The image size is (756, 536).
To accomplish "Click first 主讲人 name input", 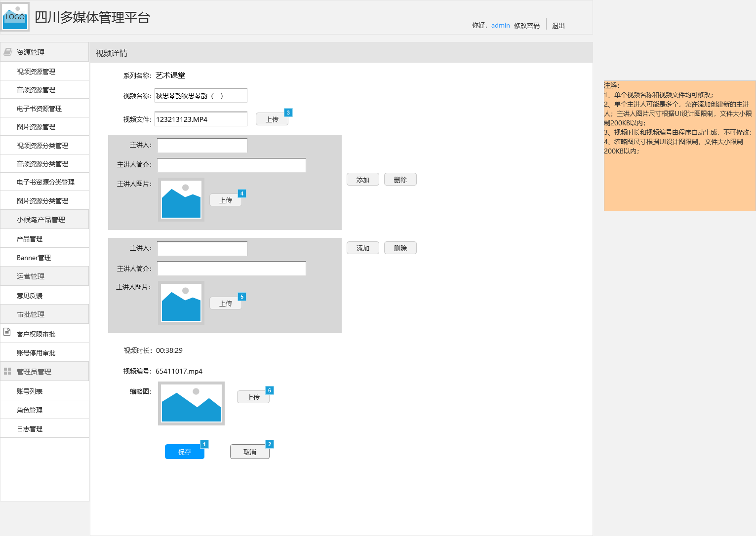I will (x=202, y=145).
